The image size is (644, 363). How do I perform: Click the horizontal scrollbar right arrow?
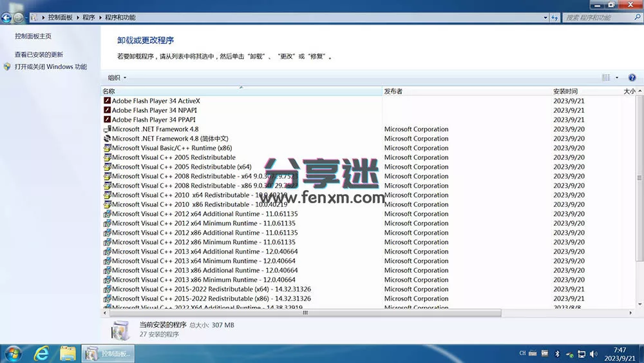pyautogui.click(x=630, y=313)
